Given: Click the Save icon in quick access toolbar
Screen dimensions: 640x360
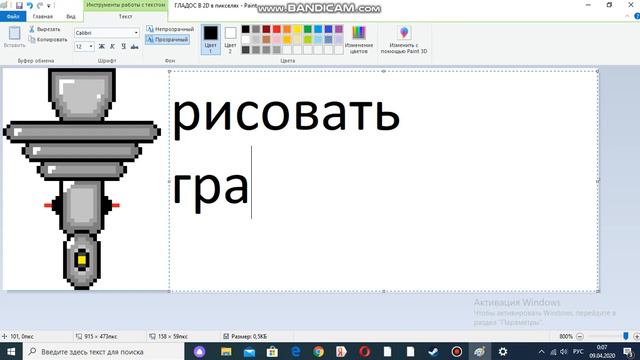Looking at the screenshot, I should [19, 5].
